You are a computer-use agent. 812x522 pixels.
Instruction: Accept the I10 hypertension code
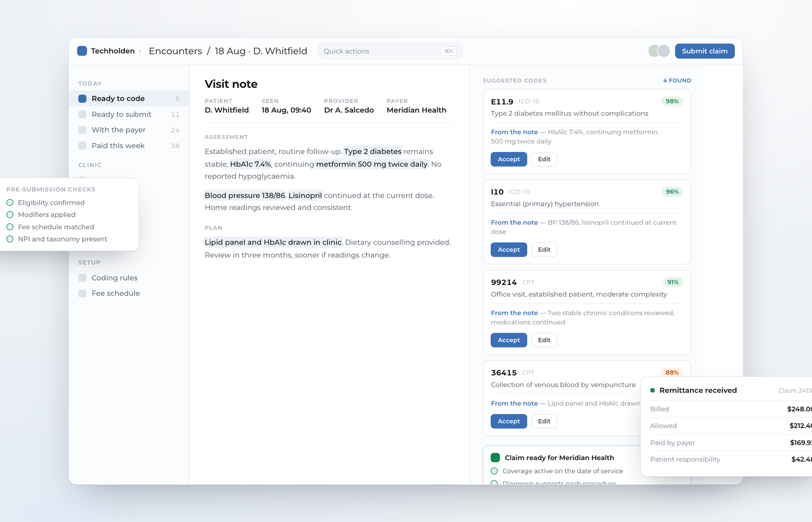point(509,250)
